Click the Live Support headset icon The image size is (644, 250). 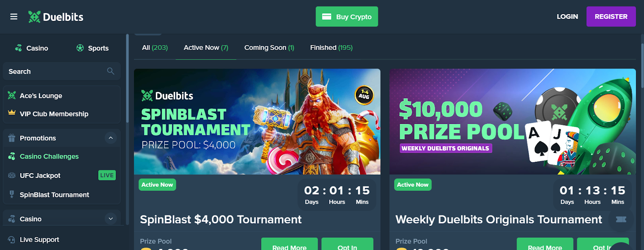coord(12,240)
